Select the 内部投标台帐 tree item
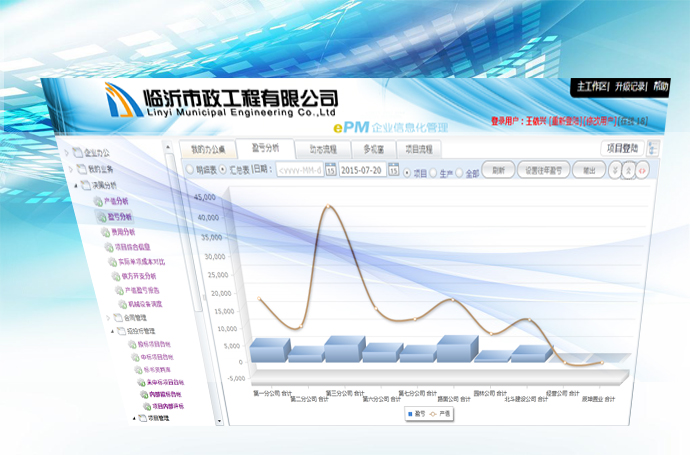This screenshot has width=690, height=455. [165, 394]
